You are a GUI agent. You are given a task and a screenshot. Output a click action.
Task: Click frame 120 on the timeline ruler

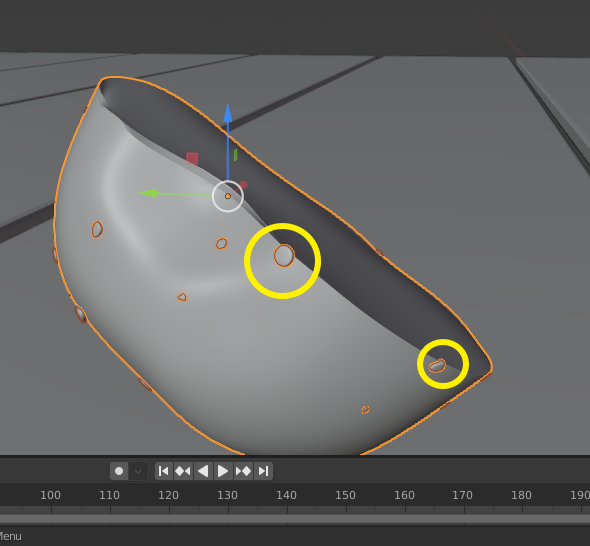tap(168, 495)
